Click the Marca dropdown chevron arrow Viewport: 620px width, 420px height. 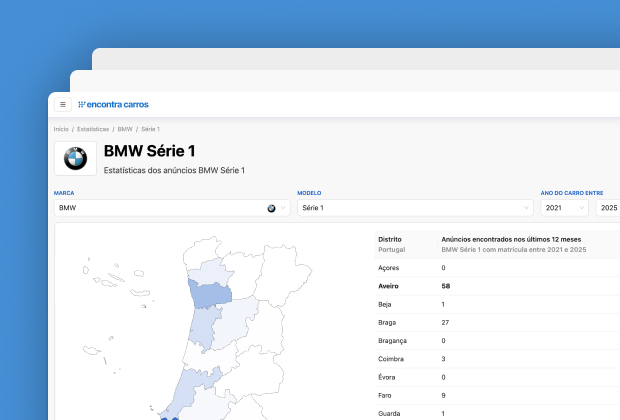[283, 208]
